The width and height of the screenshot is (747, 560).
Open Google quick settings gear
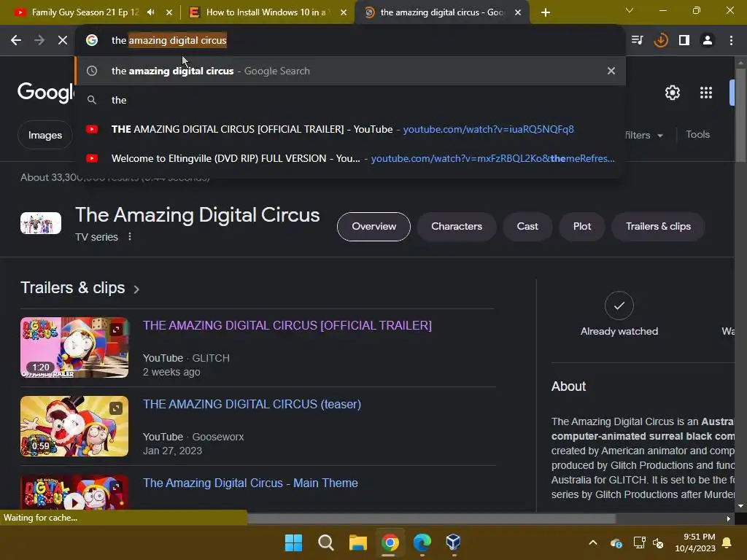pos(672,93)
